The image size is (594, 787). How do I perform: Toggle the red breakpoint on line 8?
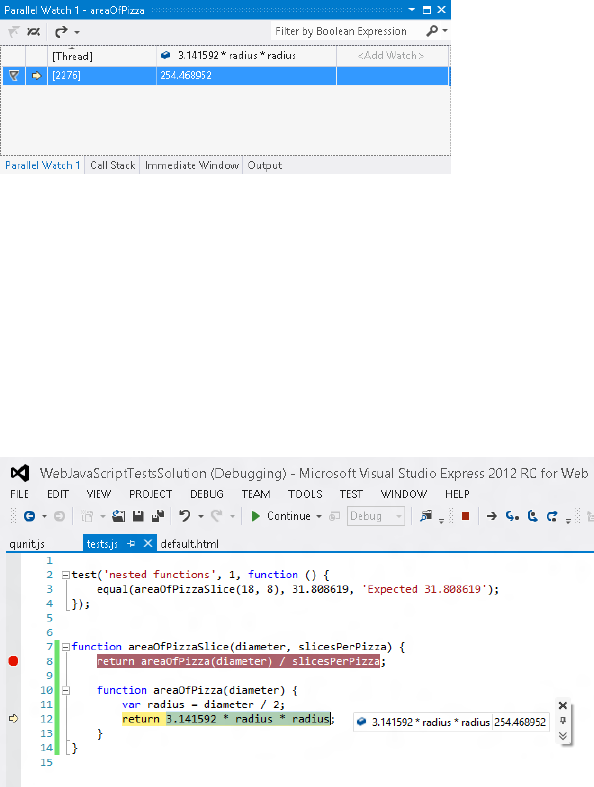pos(14,661)
